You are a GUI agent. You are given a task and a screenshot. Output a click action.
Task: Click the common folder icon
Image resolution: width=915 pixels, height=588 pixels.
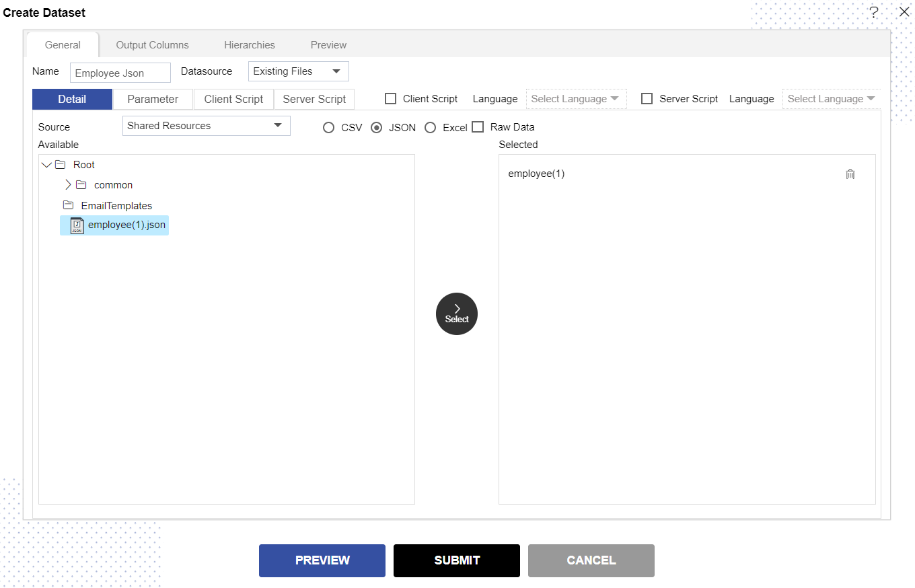81,185
